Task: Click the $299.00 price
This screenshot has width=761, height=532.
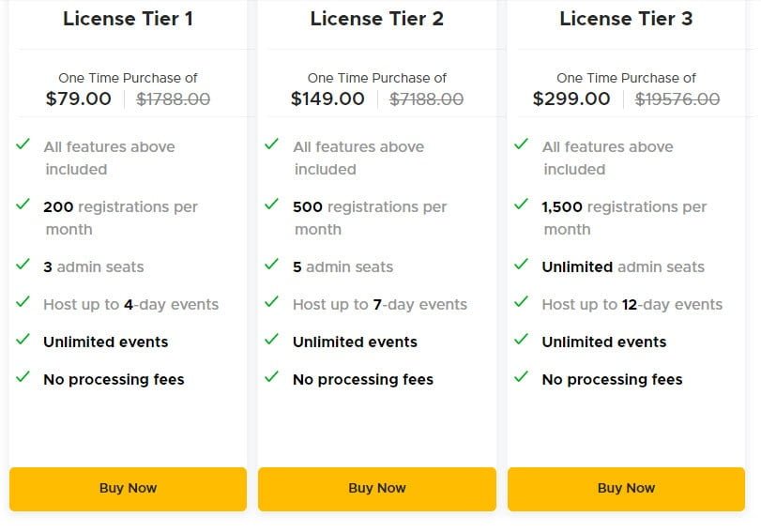Action: coord(571,99)
